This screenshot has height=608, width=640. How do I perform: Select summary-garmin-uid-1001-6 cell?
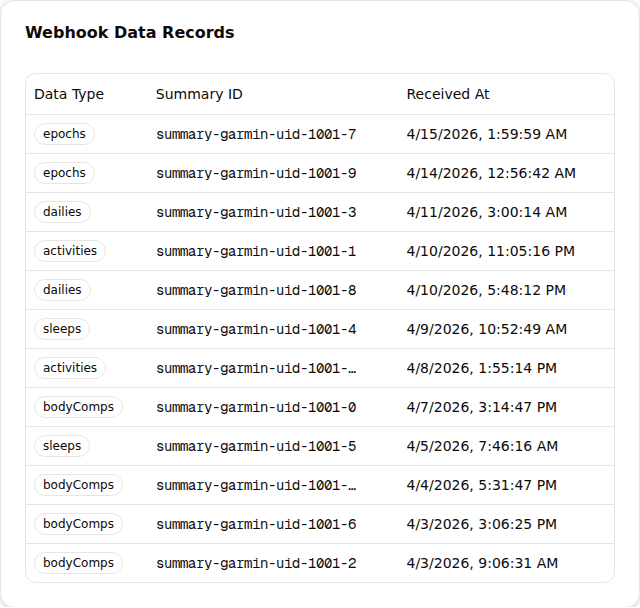click(x=256, y=524)
